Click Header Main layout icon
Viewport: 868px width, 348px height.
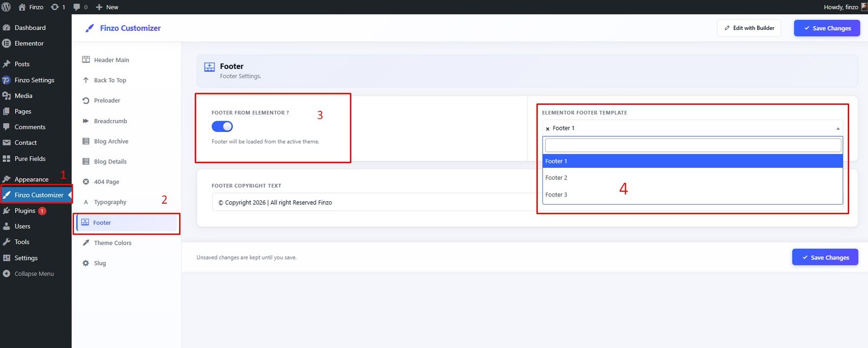(86, 60)
